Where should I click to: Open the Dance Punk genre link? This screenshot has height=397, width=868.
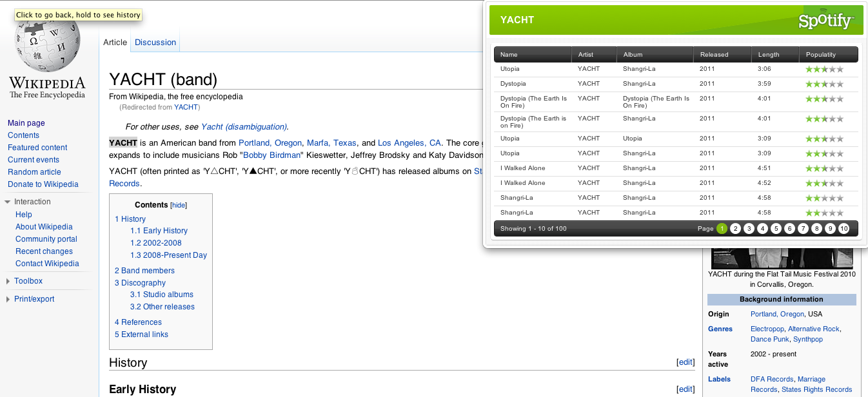pyautogui.click(x=770, y=339)
